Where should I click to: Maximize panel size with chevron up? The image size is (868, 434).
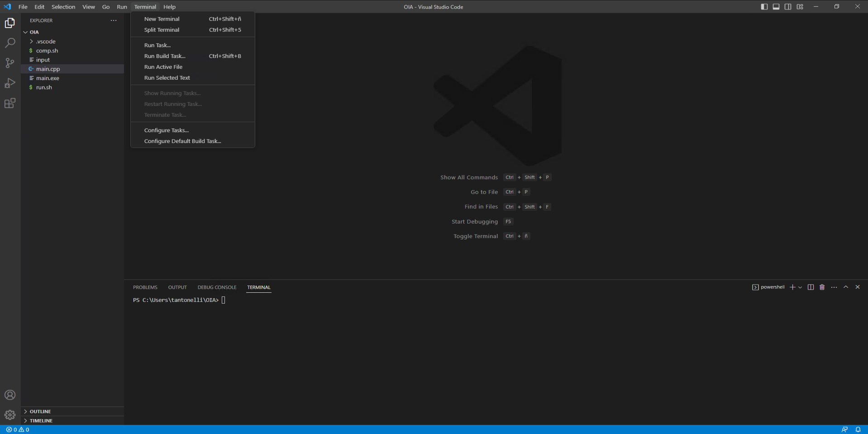coord(846,287)
